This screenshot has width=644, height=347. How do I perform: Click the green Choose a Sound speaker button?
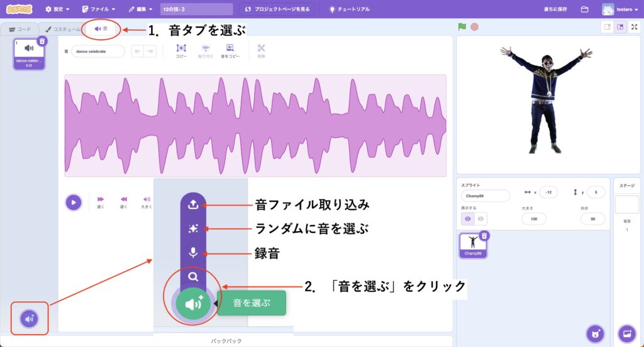[x=193, y=304]
